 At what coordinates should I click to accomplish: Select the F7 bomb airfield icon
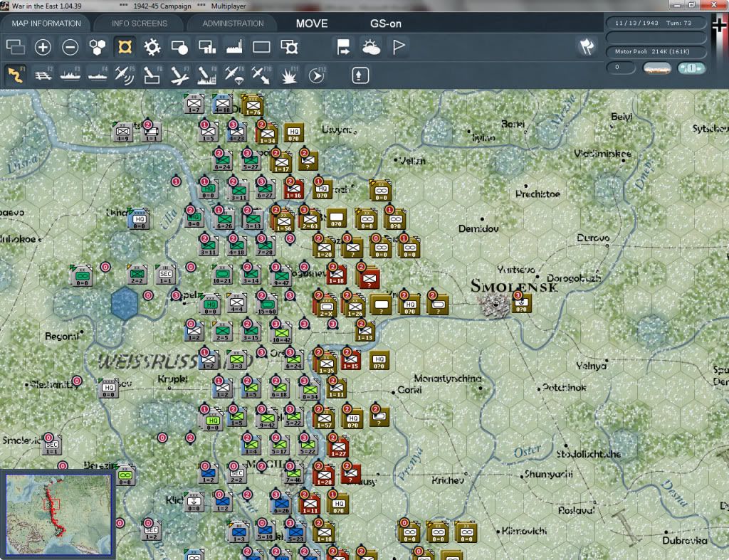point(179,75)
